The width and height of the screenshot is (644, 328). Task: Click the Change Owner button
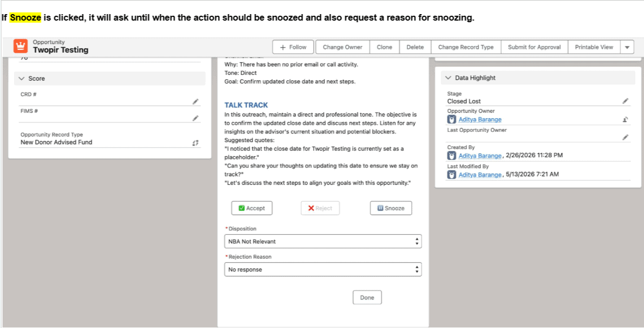[x=342, y=47]
